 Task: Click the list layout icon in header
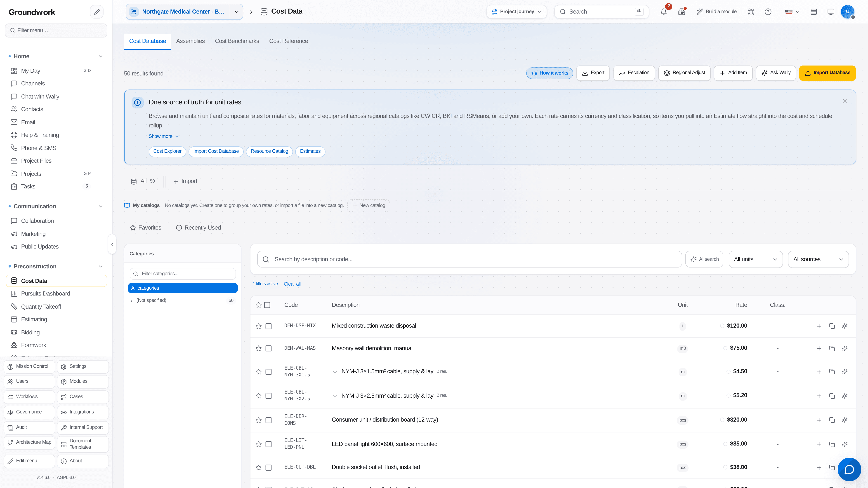tap(814, 12)
